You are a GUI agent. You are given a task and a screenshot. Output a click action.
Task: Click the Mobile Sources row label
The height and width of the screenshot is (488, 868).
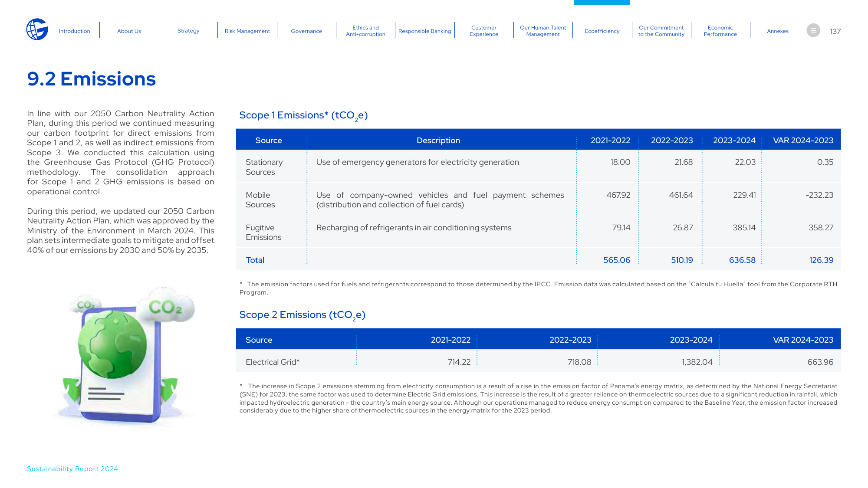pos(260,200)
